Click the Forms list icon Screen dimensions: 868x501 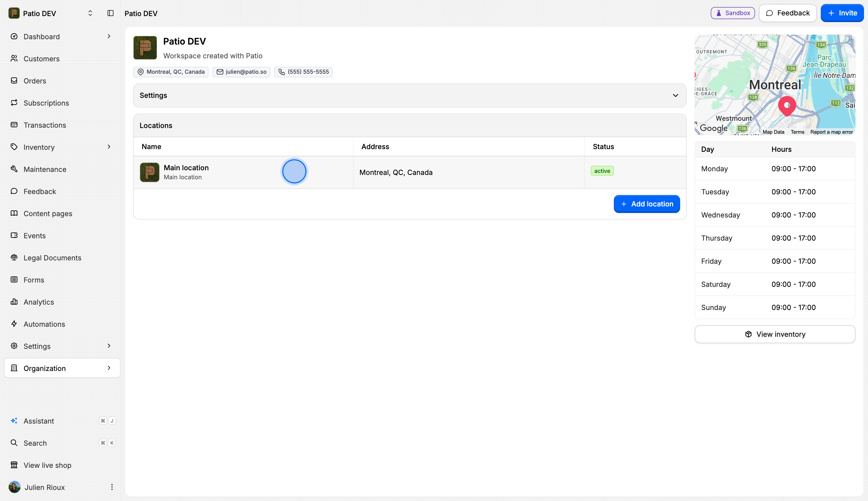click(x=14, y=279)
